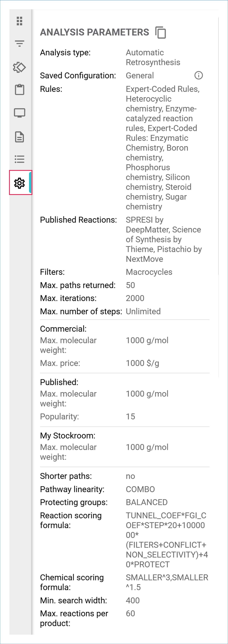Click the Automatic Retrosynthesis analysis type value

click(x=153, y=57)
